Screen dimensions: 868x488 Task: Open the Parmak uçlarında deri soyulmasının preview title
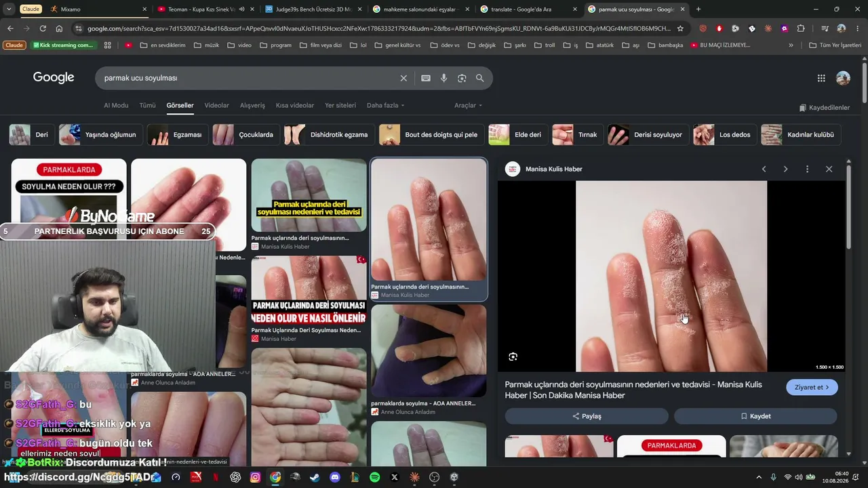pos(633,390)
